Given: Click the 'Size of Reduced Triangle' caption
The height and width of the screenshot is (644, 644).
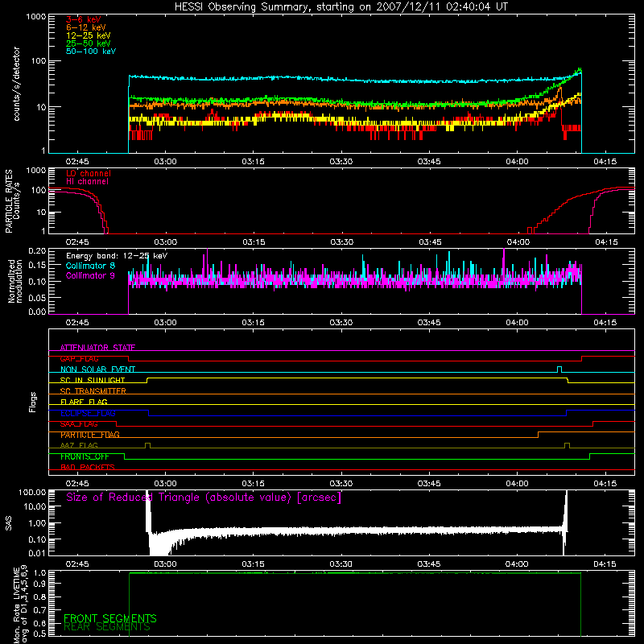Looking at the screenshot, I should 204,497.
